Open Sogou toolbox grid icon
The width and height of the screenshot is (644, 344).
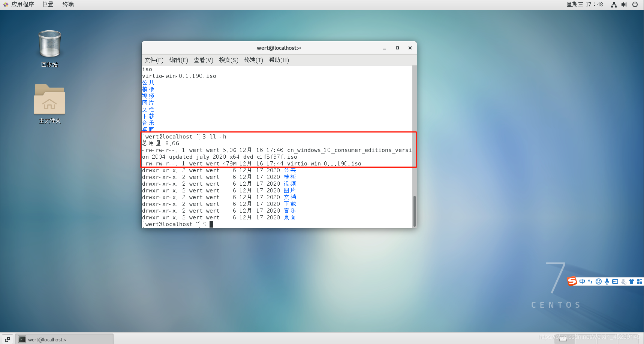(640, 281)
